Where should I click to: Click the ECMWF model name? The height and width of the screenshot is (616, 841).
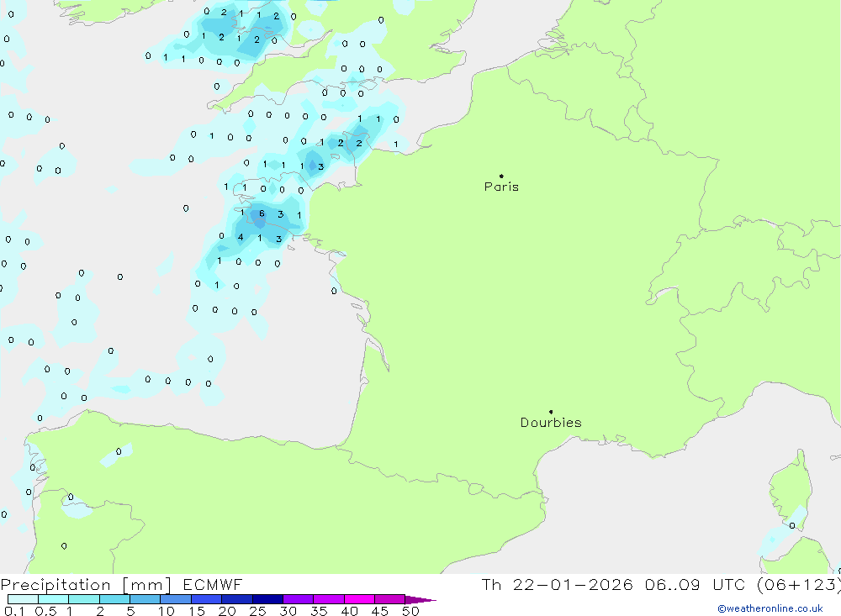pos(213,585)
